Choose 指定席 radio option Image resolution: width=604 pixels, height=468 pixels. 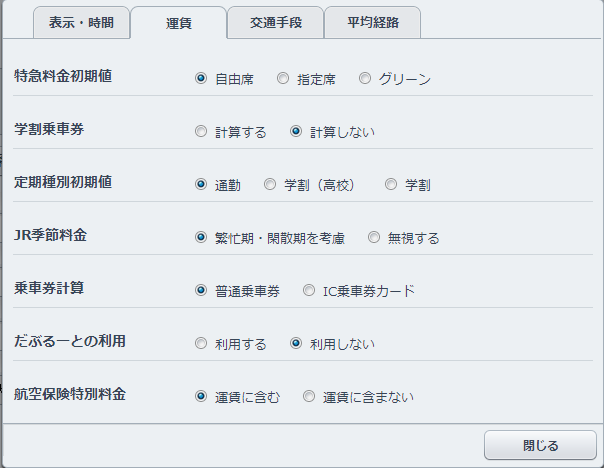tap(283, 78)
